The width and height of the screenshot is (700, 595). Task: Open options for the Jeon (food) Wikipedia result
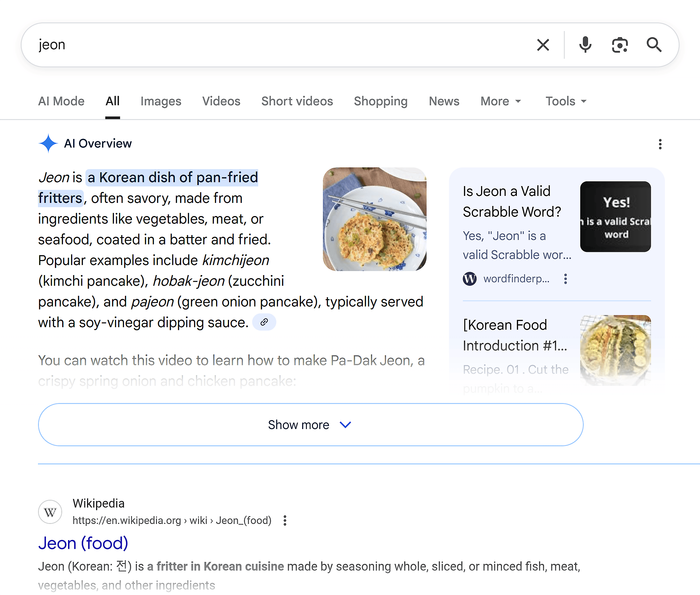(284, 521)
